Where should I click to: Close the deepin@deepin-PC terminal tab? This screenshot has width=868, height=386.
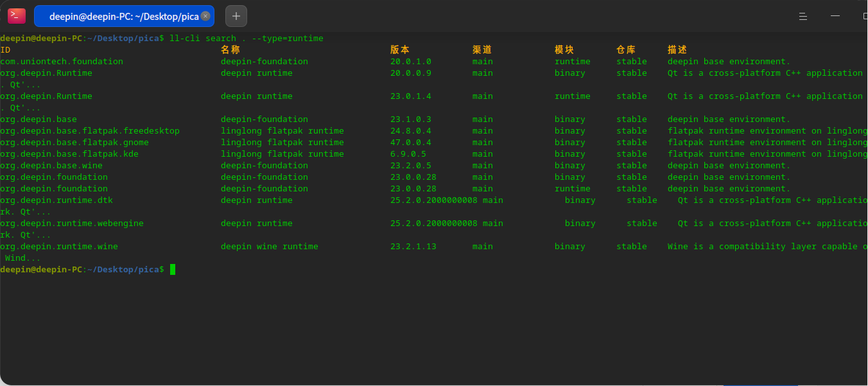pos(205,16)
